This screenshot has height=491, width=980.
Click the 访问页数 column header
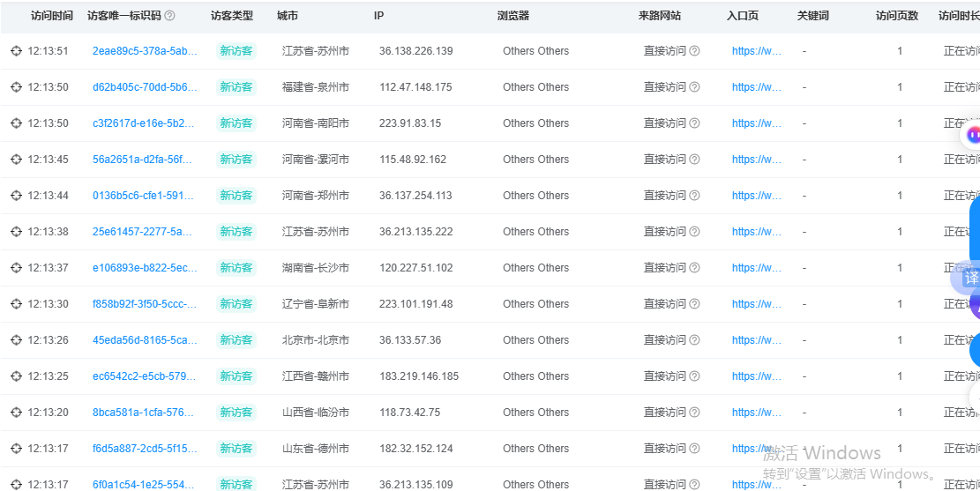pyautogui.click(x=897, y=16)
